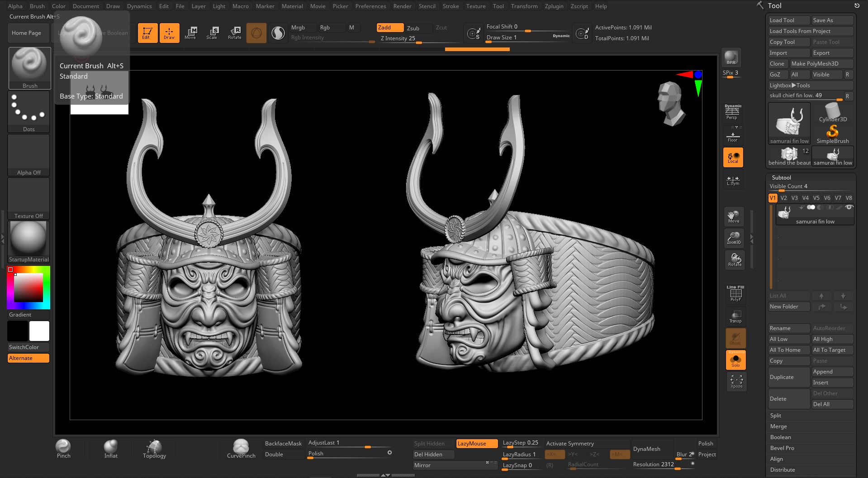Toggle eye visibility of samurai fin low subtool
Image resolution: width=868 pixels, height=478 pixels.
pos(849,208)
